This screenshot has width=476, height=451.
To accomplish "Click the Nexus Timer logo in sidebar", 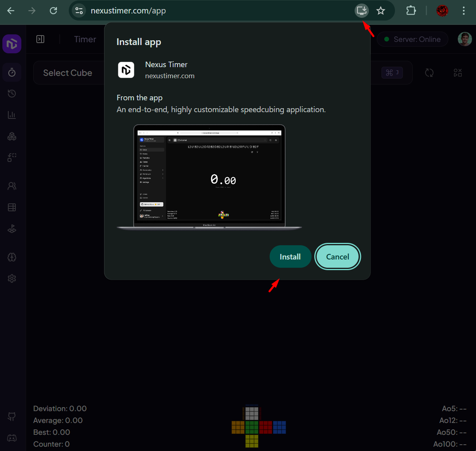I will point(12,43).
